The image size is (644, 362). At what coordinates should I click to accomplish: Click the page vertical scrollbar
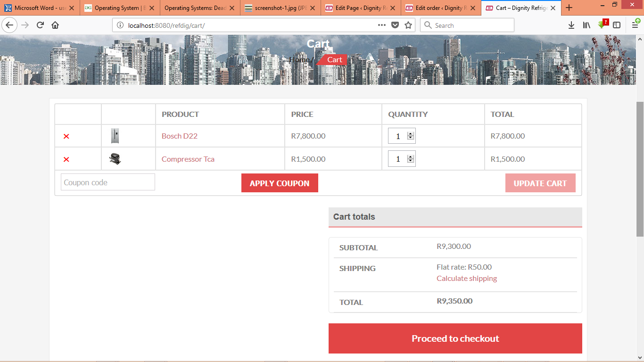[x=640, y=168]
